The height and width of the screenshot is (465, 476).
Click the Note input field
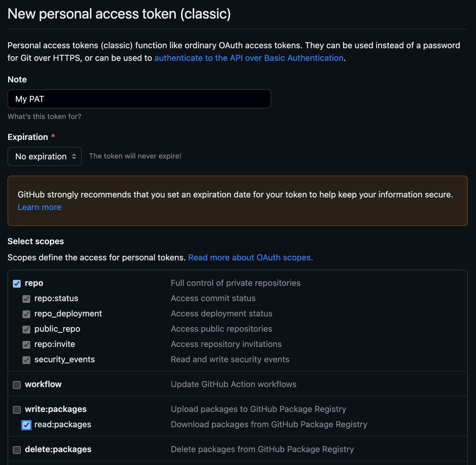click(x=139, y=99)
